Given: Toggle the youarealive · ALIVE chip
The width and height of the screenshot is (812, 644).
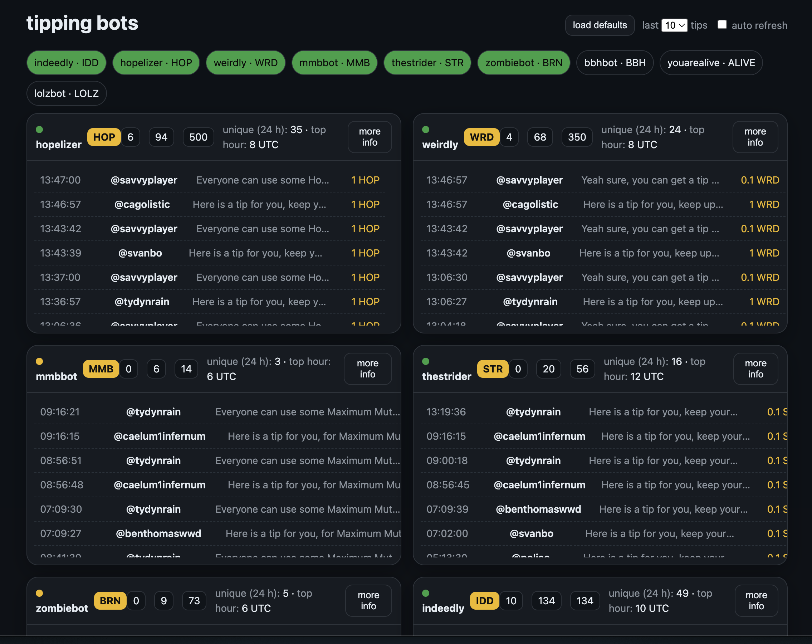Looking at the screenshot, I should click(x=711, y=63).
